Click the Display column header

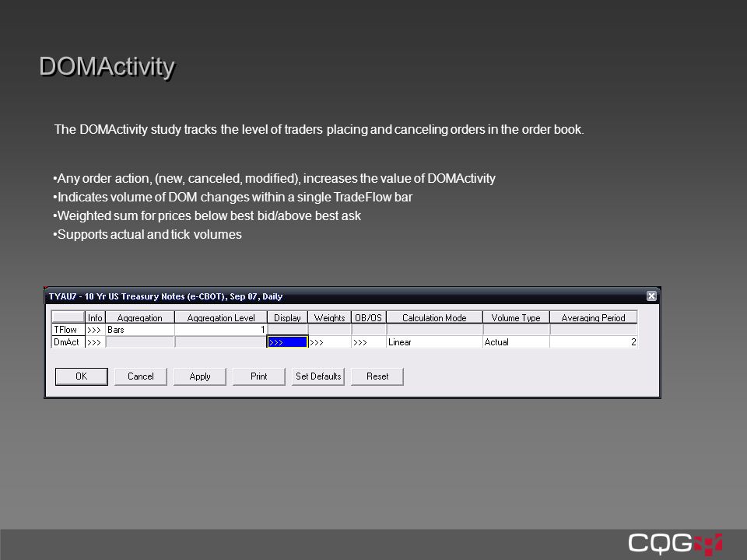[x=287, y=317]
